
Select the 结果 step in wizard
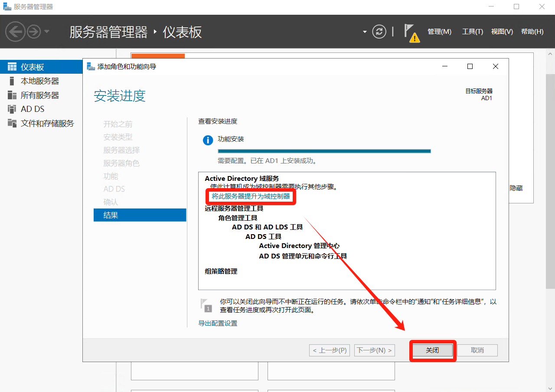tap(140, 215)
